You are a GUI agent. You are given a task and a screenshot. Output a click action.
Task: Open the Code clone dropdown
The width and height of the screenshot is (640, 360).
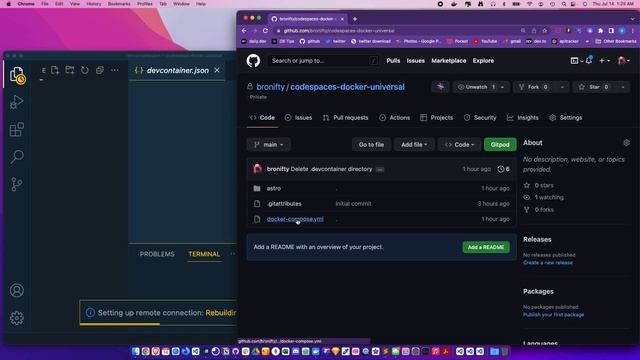pos(459,144)
